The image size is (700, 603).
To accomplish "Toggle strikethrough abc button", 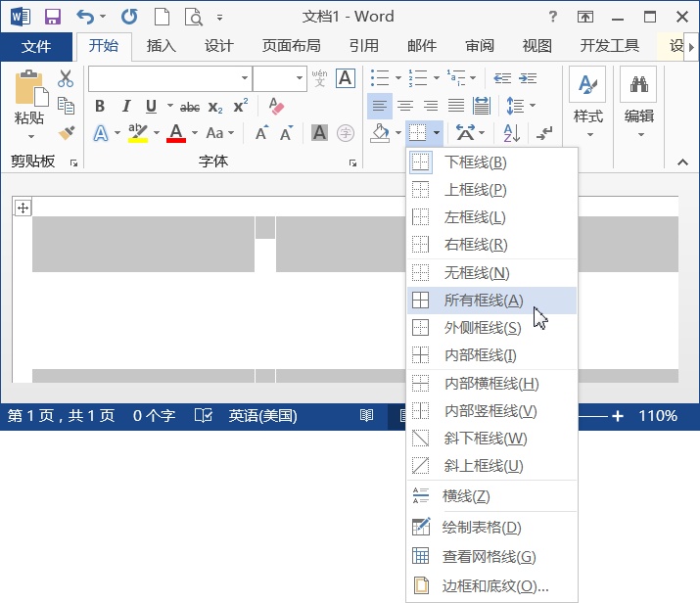I will [x=190, y=107].
